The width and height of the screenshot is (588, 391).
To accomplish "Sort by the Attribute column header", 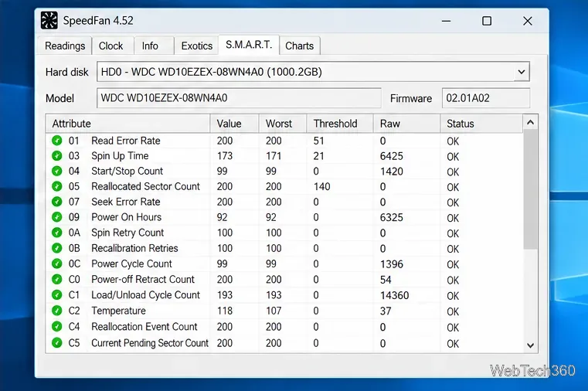I will click(x=127, y=124).
